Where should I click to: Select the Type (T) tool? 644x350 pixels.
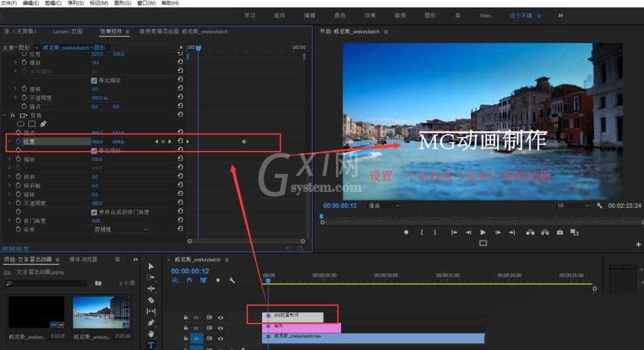click(x=151, y=345)
